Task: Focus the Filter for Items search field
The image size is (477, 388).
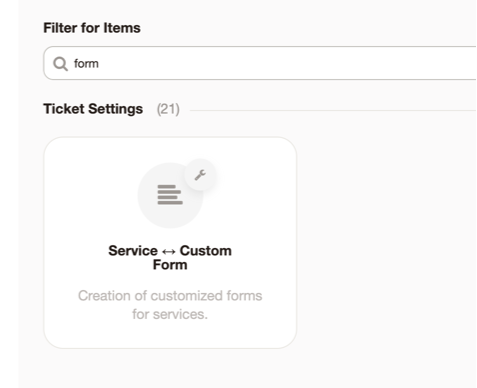Action: click(260, 63)
